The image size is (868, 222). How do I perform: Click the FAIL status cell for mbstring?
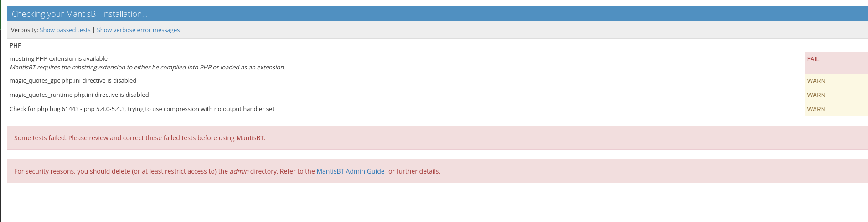click(x=836, y=63)
